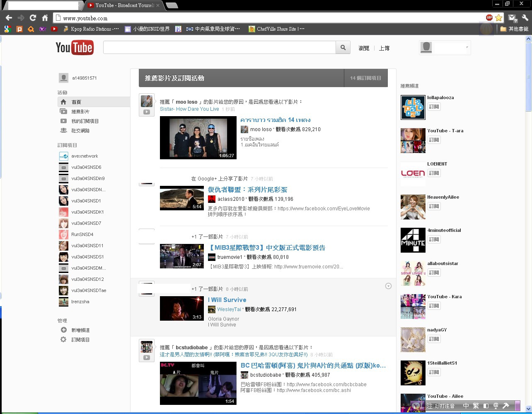Toggle the IME 中 Chinese/English mode
The height and width of the screenshot is (414, 532).
tap(466, 405)
